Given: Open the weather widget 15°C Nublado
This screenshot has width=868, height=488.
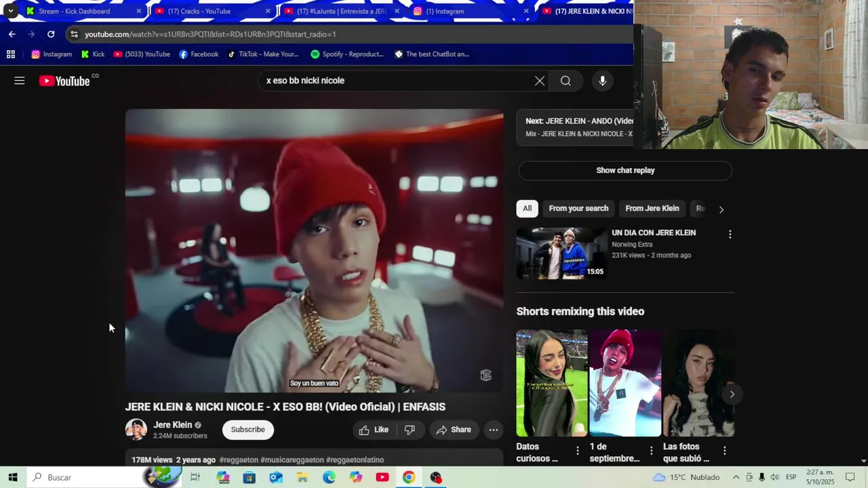Looking at the screenshot, I should coord(686,477).
